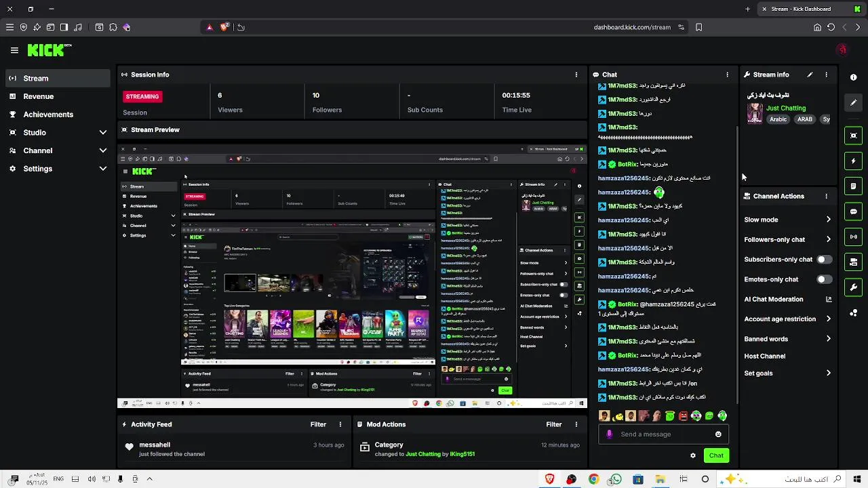Edit stream info with pencil icon

[x=810, y=75]
